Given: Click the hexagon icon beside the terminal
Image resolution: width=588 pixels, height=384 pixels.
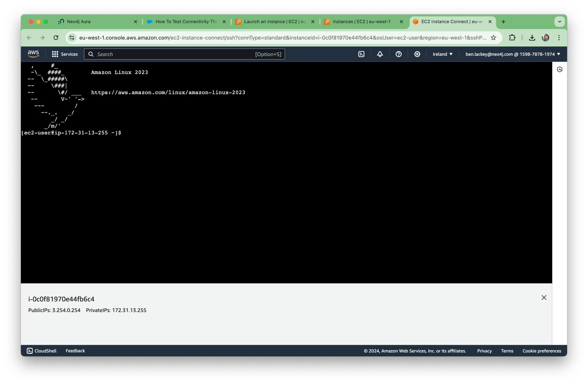Looking at the screenshot, I should [560, 69].
